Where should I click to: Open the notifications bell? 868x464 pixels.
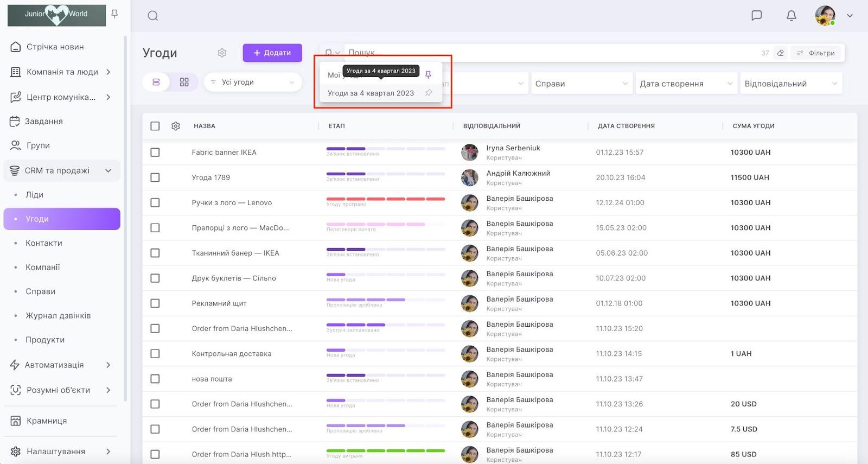pos(792,16)
